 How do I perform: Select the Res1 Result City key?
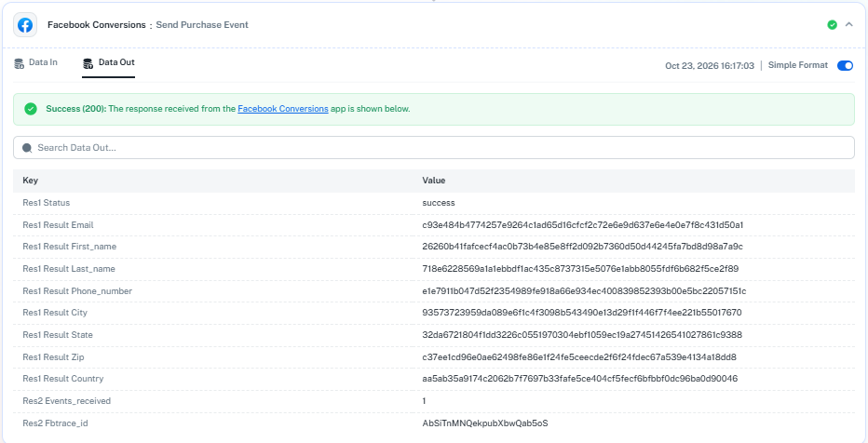55,313
